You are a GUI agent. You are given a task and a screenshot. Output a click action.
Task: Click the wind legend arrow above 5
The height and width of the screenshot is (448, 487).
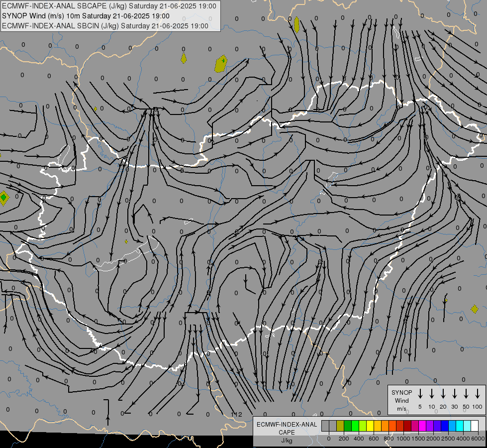pos(420,394)
